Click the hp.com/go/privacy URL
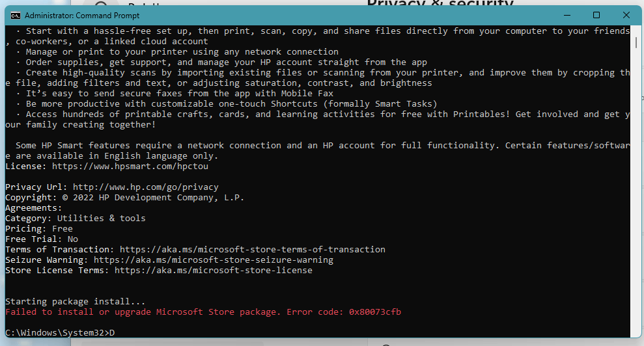644x346 pixels. (146, 187)
